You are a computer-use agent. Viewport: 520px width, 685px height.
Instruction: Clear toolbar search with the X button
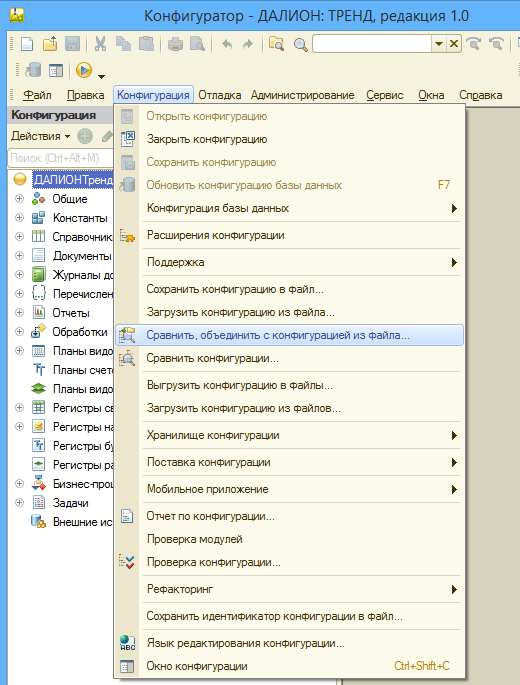click(x=454, y=44)
